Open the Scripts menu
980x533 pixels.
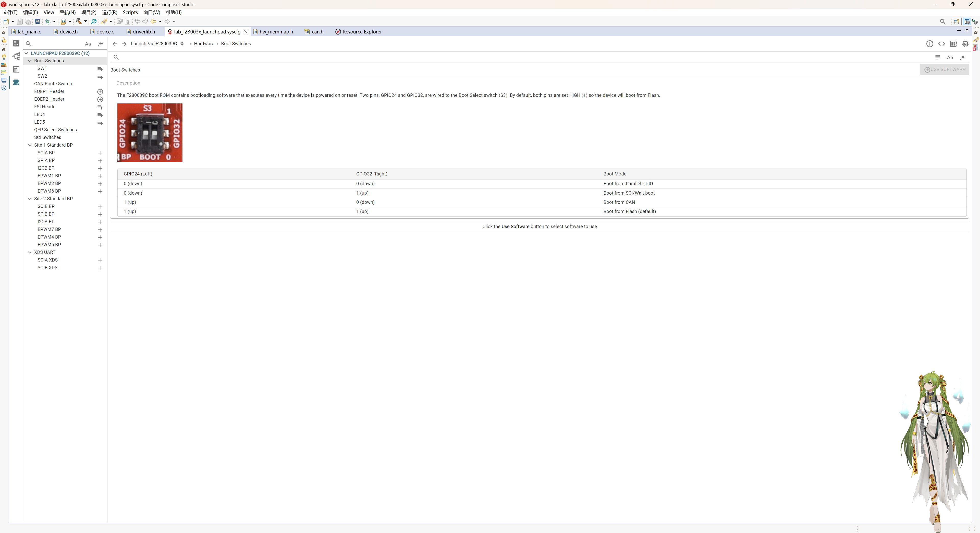coord(130,12)
